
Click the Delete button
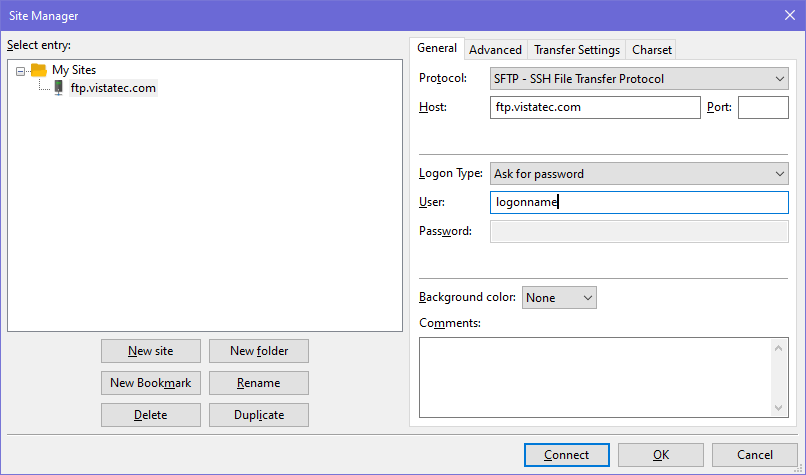pos(151,415)
